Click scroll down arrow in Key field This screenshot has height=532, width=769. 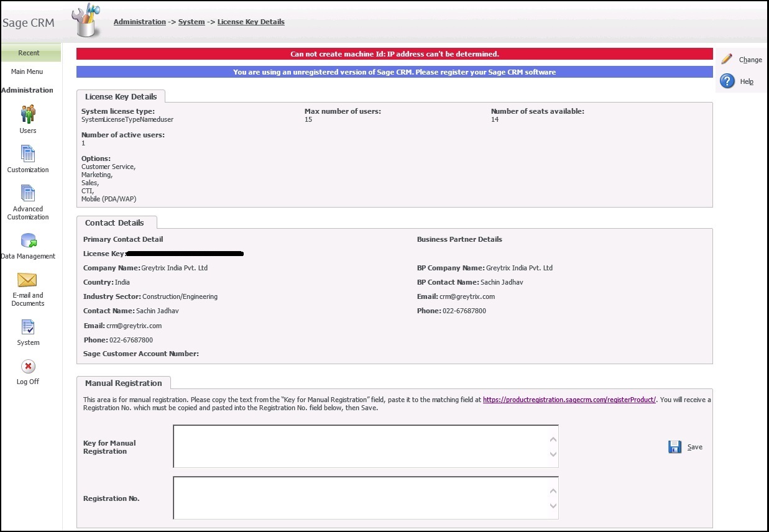tap(553, 454)
